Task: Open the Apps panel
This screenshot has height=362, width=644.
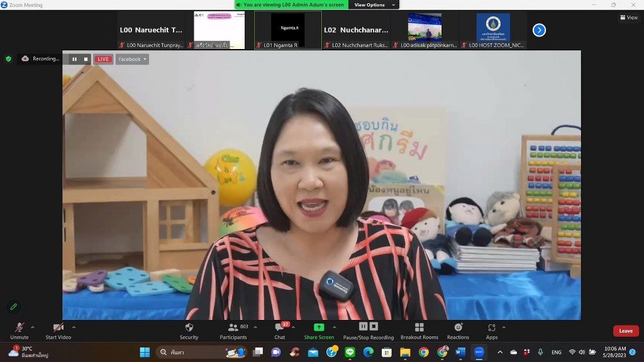Action: (x=491, y=331)
